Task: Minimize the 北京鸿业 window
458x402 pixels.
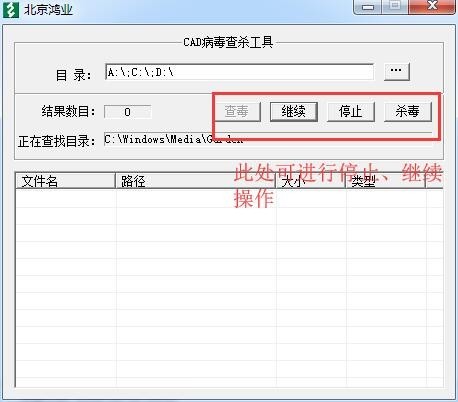Action: click(x=368, y=6)
